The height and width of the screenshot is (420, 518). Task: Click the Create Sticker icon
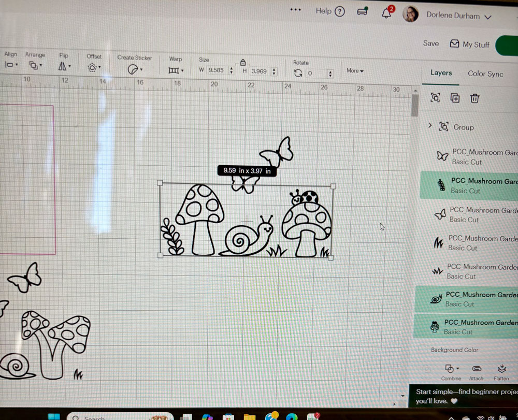point(134,69)
